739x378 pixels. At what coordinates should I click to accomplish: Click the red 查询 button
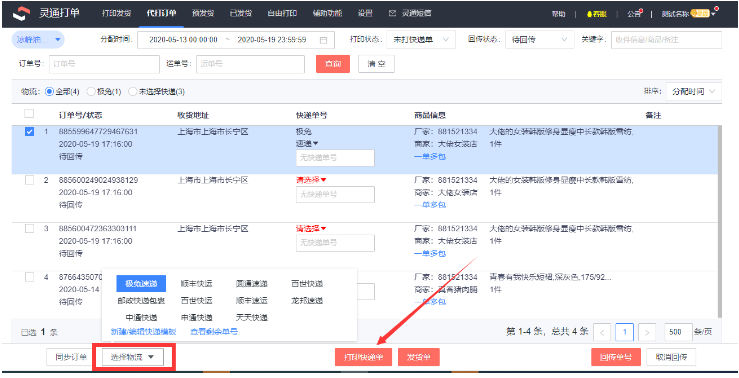coord(333,64)
